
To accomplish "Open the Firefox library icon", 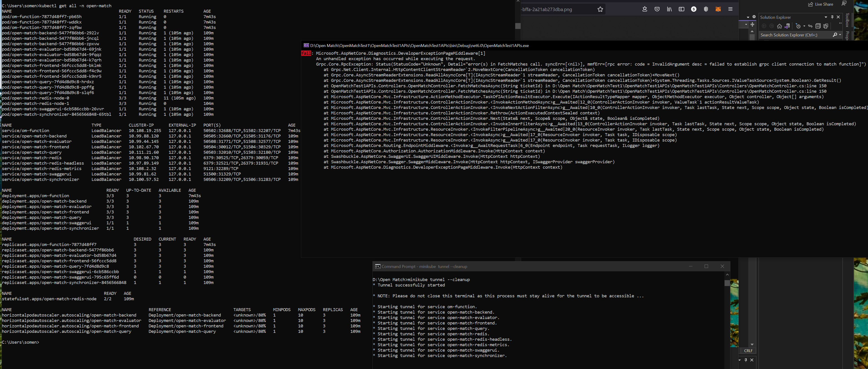I will [x=670, y=9].
